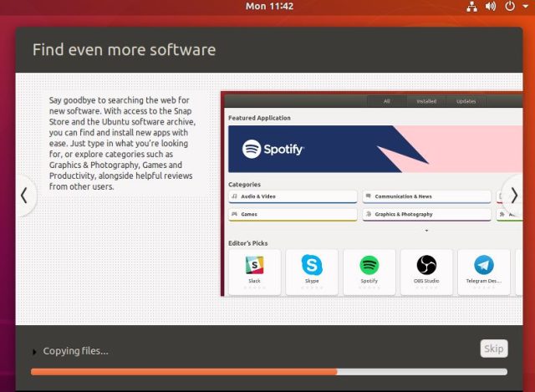Expand the Copying files details triangle
Image resolution: width=535 pixels, height=392 pixels.
(34, 352)
